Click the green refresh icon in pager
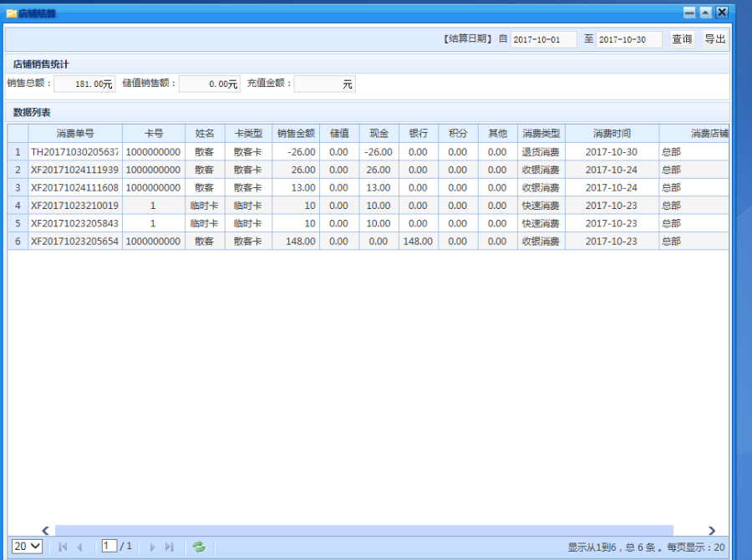The image size is (752, 560). (199, 547)
